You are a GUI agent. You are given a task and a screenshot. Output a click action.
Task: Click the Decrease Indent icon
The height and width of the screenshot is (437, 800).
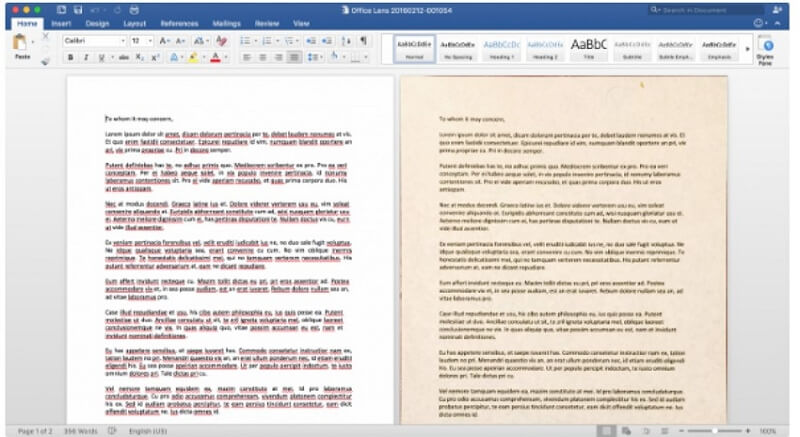[x=310, y=41]
